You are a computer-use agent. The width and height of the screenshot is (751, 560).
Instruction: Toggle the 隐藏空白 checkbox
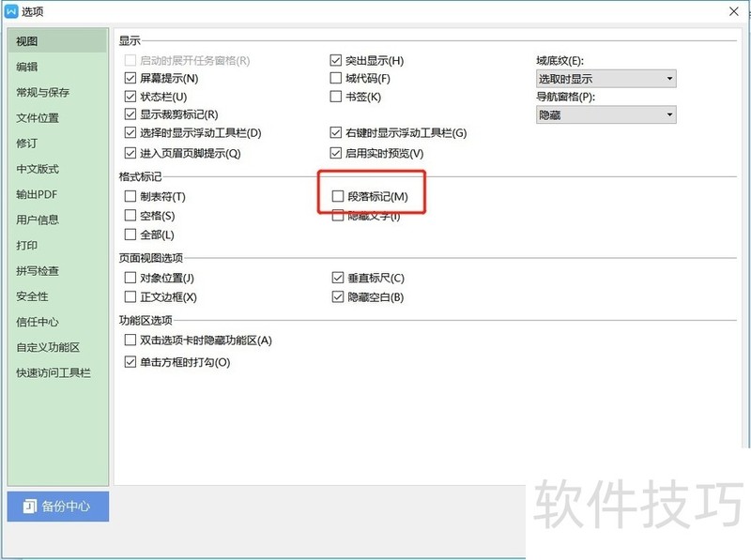click(338, 297)
